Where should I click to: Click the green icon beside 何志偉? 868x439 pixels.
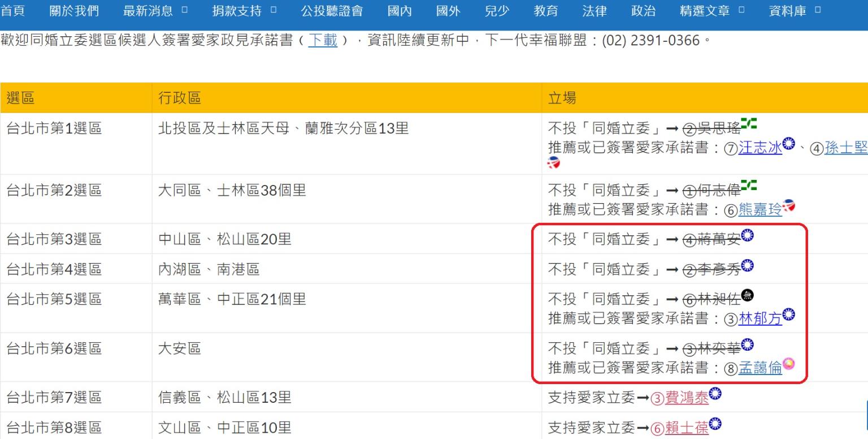click(x=749, y=185)
